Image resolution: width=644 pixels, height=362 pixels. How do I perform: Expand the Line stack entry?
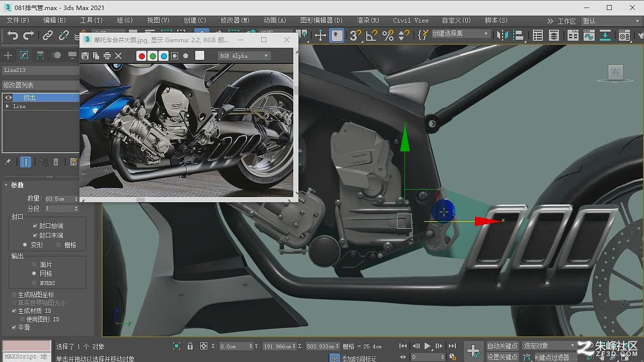7,106
